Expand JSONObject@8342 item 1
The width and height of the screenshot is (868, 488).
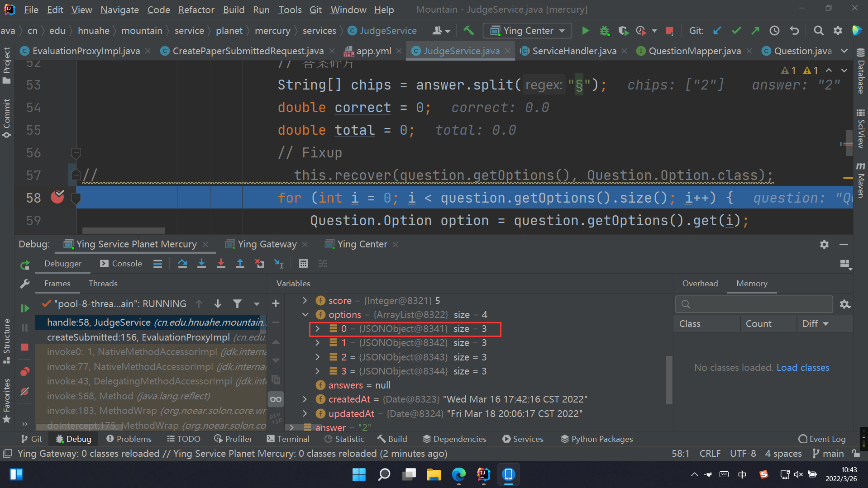[318, 343]
